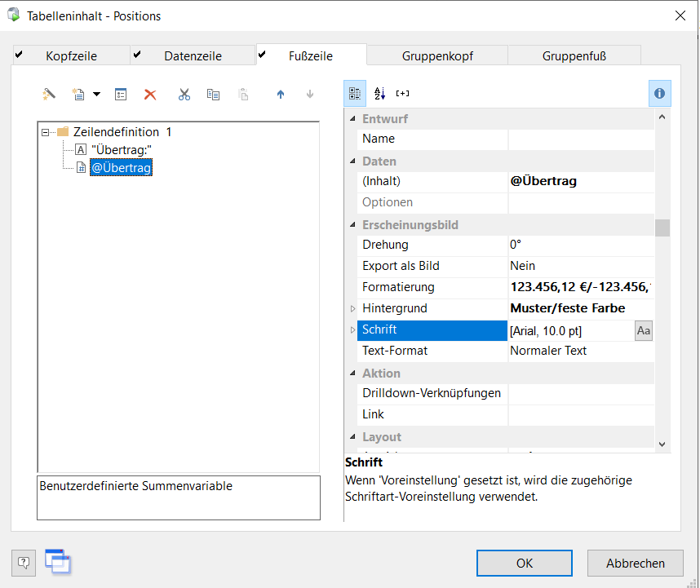Sort properties alphabetically with A-Z icon
The height and width of the screenshot is (588, 700).
click(379, 93)
